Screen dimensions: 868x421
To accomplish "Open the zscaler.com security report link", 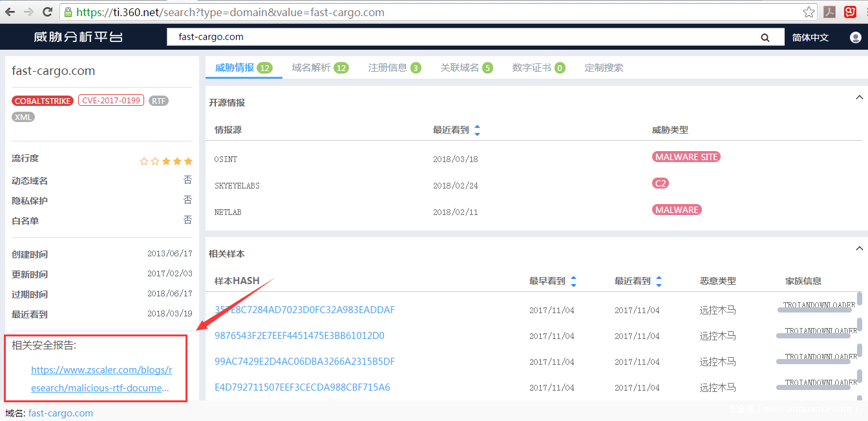I will [101, 379].
